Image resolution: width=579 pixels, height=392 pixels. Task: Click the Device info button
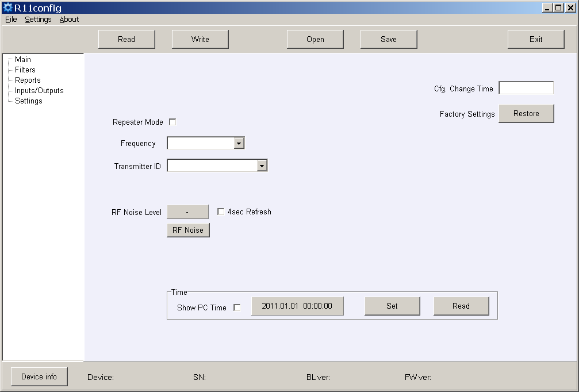tap(39, 376)
